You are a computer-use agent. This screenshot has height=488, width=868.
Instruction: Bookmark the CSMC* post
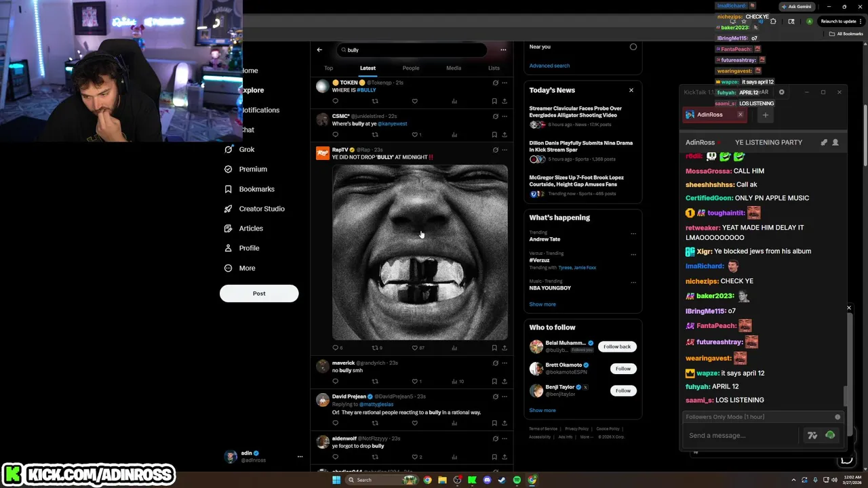[494, 134]
